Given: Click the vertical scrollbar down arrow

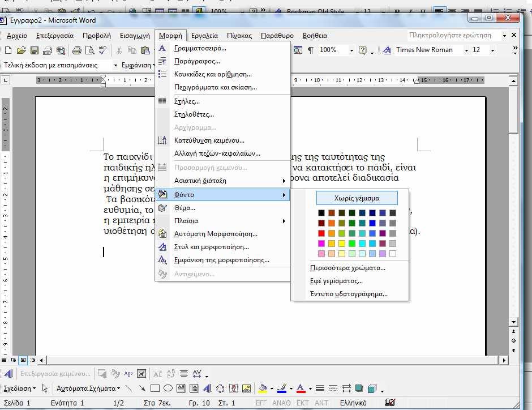Looking at the screenshot, I should 513,322.
